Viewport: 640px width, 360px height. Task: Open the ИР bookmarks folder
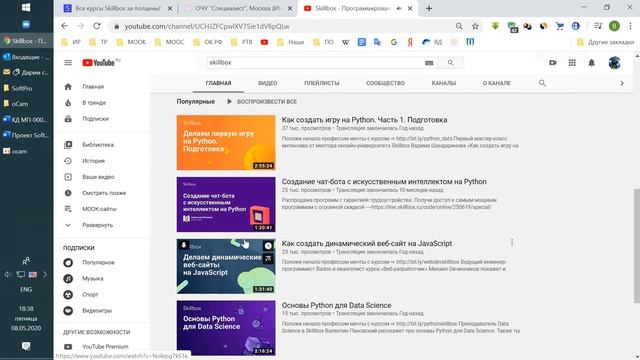click(x=71, y=42)
